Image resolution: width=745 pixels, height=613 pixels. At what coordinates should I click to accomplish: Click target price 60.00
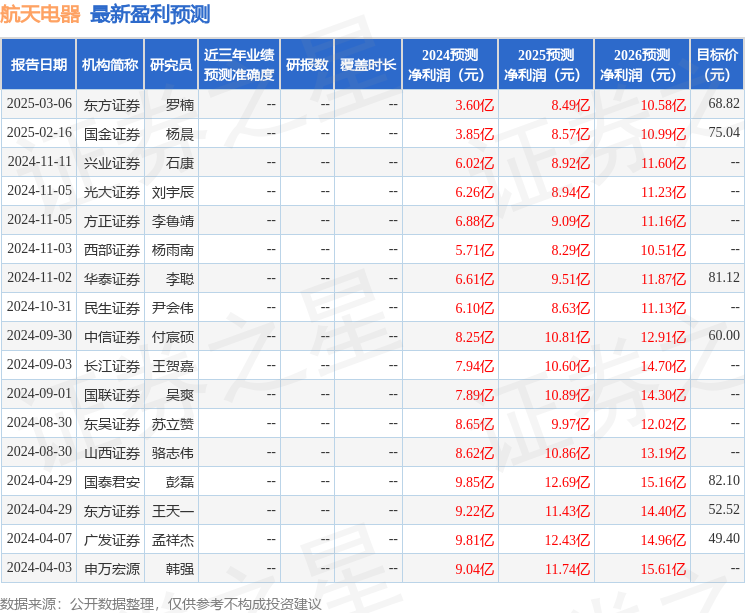[724, 335]
